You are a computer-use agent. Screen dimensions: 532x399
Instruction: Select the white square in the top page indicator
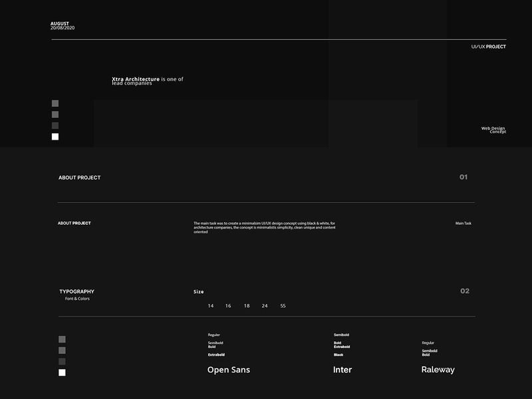[55, 137]
